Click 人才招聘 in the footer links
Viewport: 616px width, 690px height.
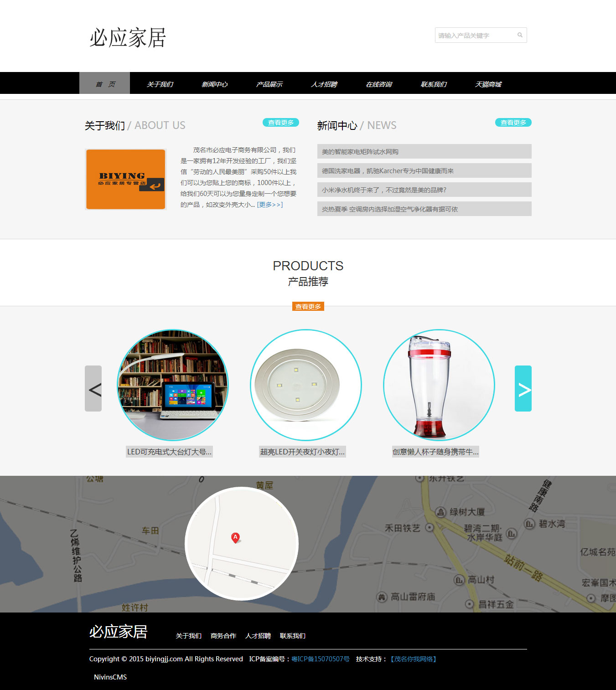coord(258,636)
